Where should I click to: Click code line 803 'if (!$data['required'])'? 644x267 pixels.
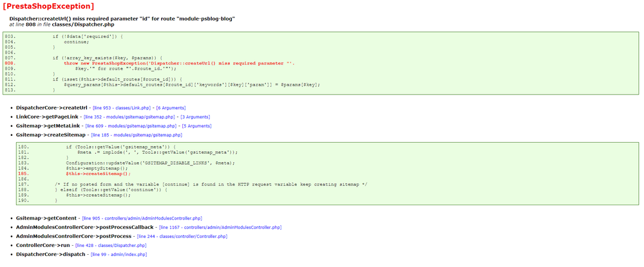[88, 37]
